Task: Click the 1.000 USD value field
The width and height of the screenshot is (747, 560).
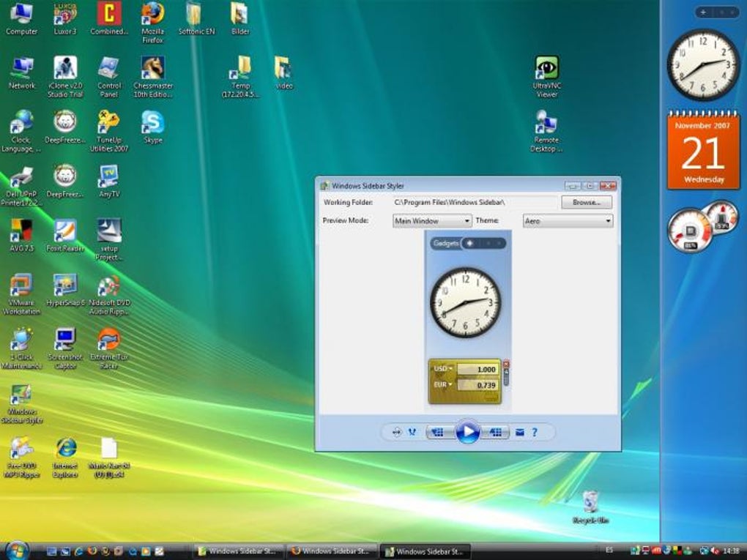Action: click(x=477, y=369)
